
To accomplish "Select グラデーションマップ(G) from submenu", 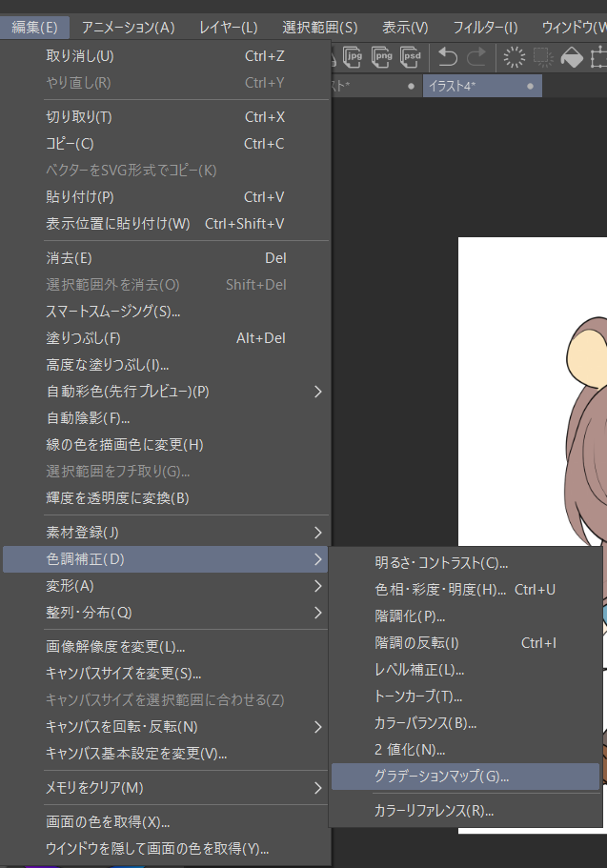I will (465, 777).
